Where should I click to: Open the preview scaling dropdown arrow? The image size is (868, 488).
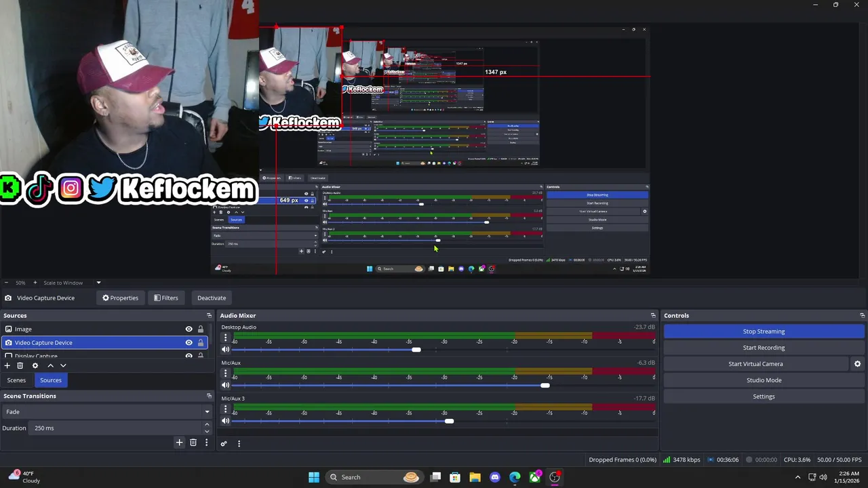point(98,283)
